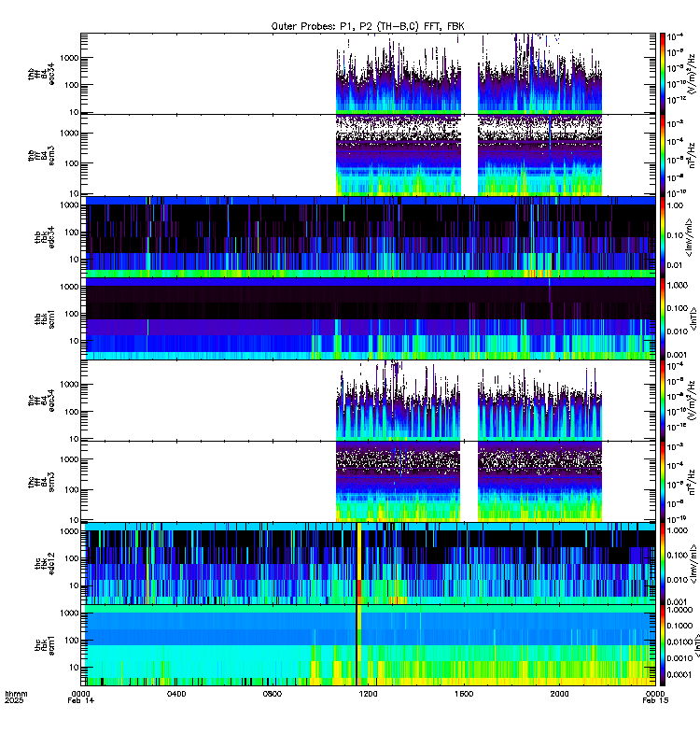
Task: Click the '1000' tick of thc fff eac34 axis
Action: (x=69, y=385)
